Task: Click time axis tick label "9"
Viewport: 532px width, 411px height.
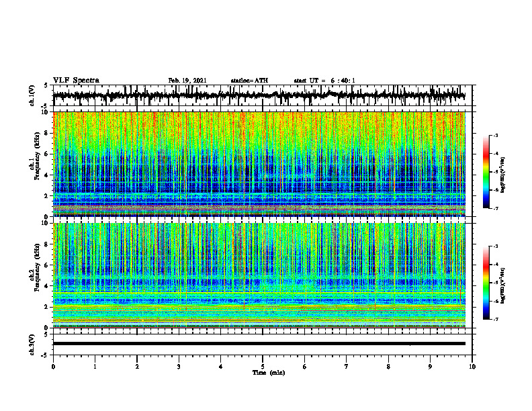Action: click(x=430, y=367)
